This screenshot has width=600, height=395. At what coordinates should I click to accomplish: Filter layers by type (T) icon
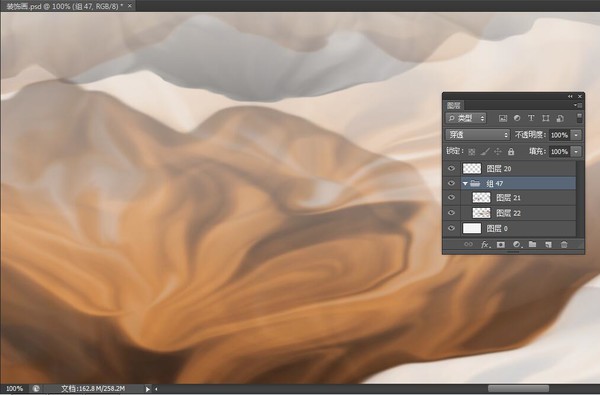pyautogui.click(x=531, y=118)
